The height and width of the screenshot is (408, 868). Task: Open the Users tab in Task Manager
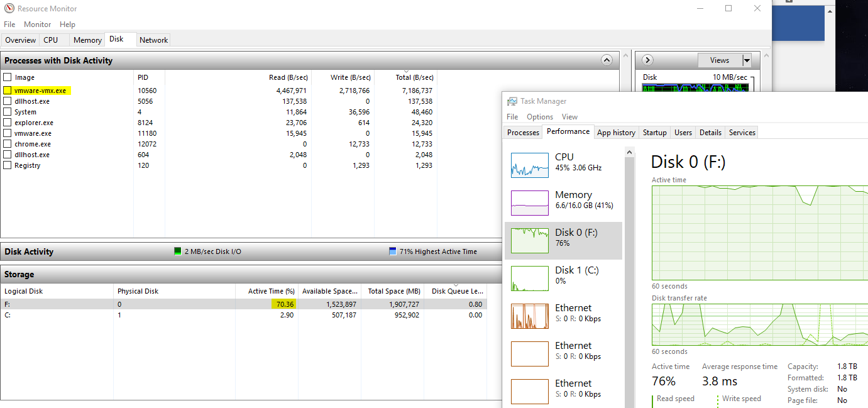683,133
